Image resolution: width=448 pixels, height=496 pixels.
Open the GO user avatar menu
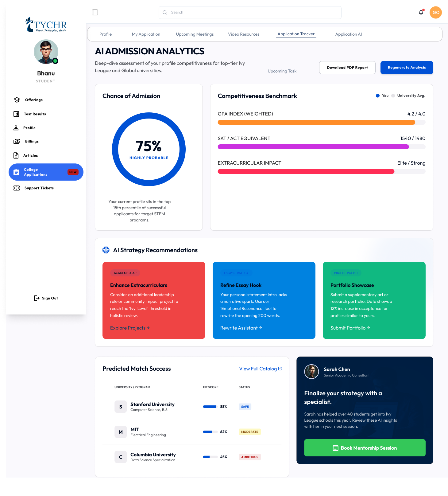435,12
